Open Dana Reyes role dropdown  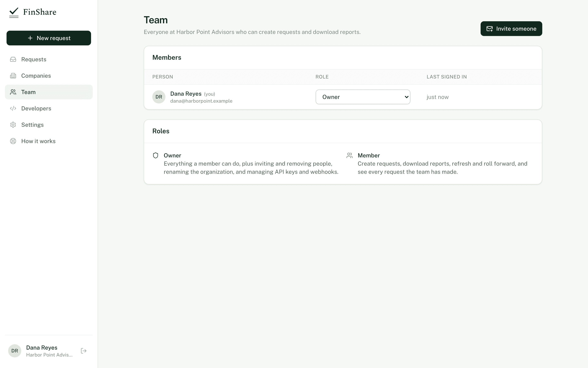(363, 97)
